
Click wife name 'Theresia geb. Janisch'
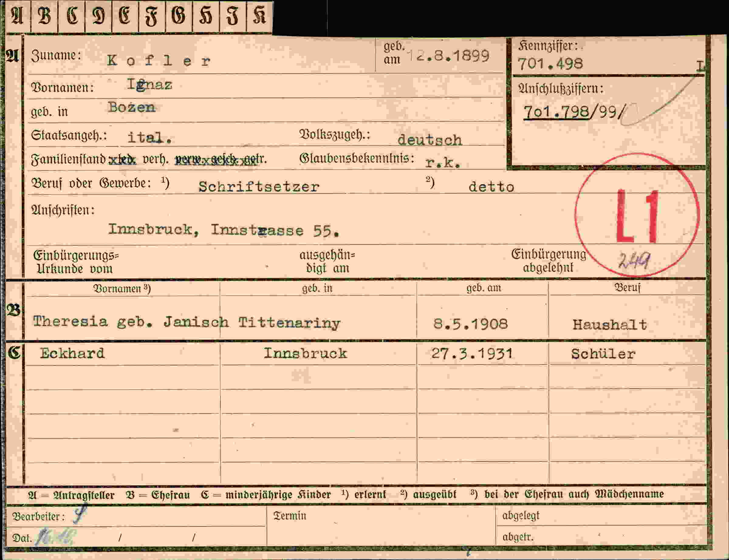point(131,322)
